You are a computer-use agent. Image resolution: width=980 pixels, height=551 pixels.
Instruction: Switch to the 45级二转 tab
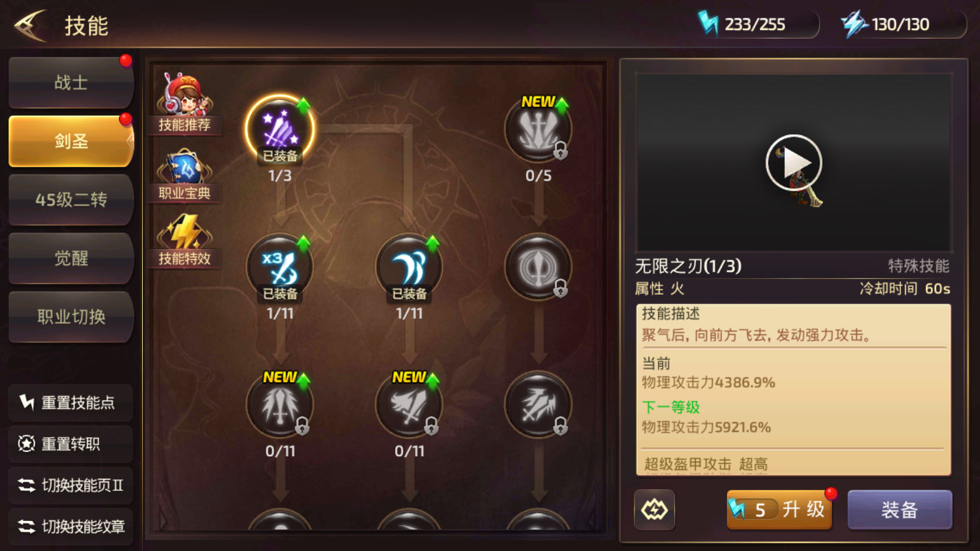(71, 200)
